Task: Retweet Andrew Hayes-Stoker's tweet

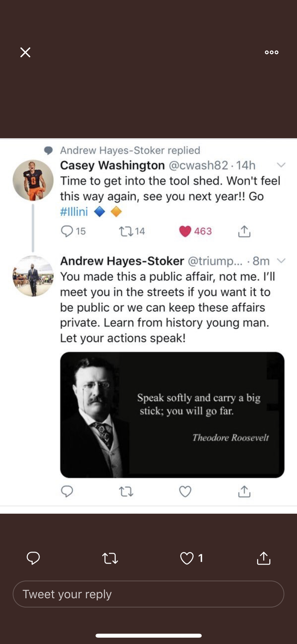Action: pyautogui.click(x=126, y=491)
